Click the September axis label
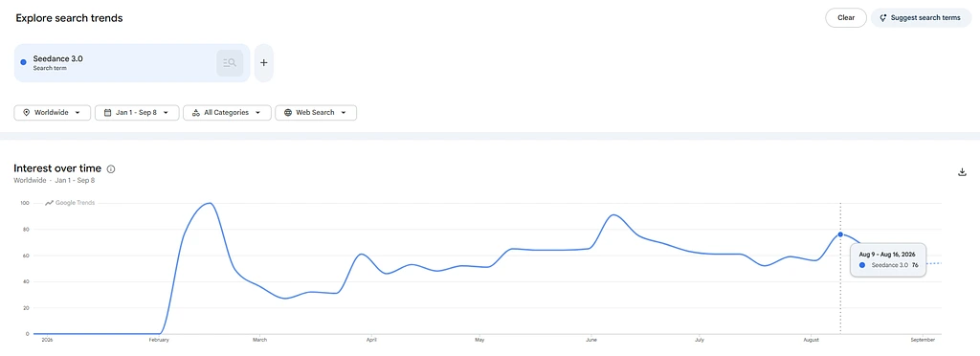Screen dimensions: 980x356 923,340
